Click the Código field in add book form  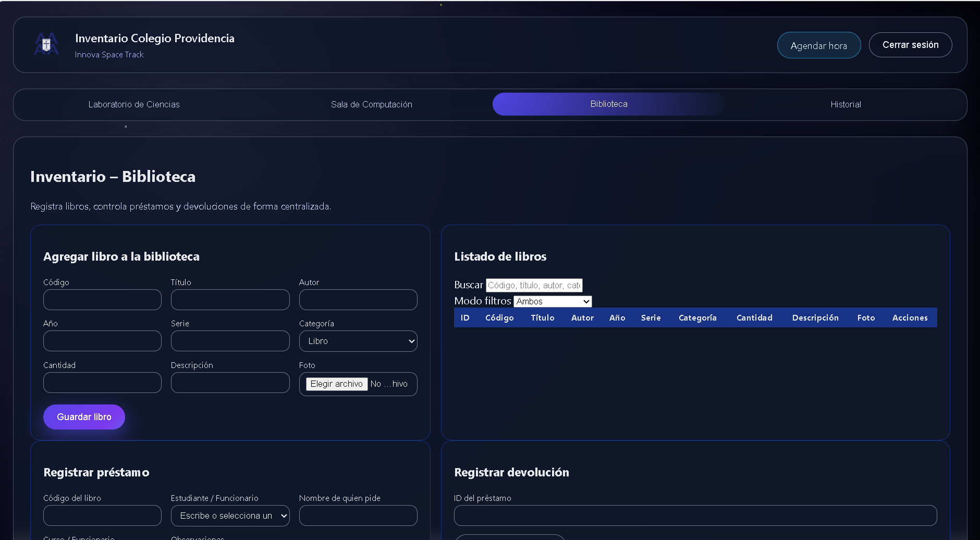tap(102, 300)
